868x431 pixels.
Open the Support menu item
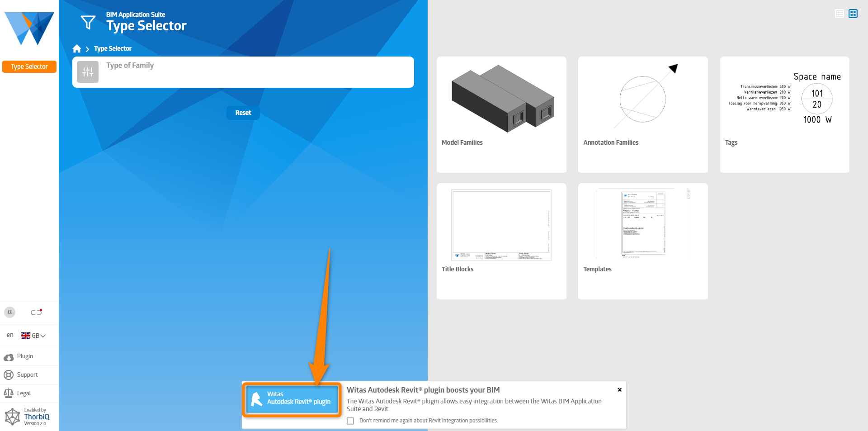[29, 375]
